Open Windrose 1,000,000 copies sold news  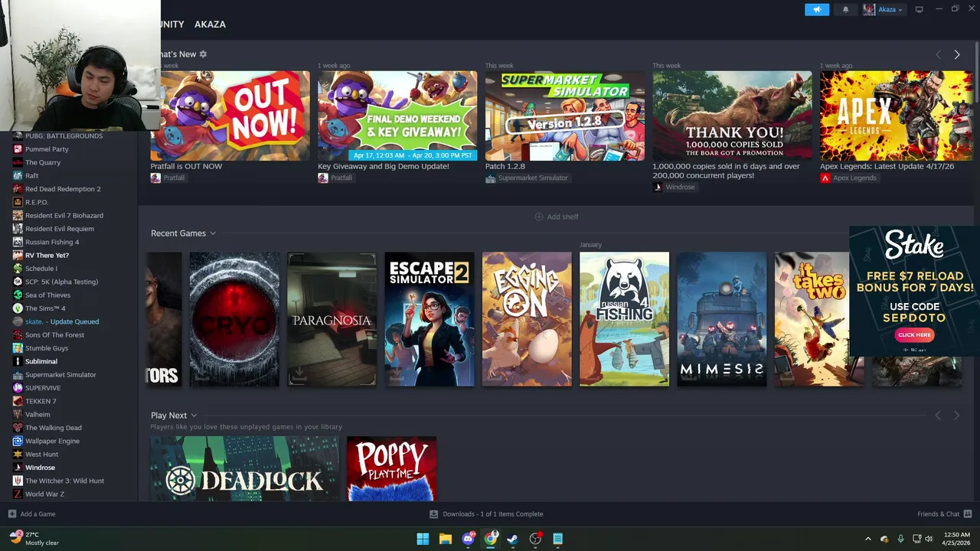point(732,116)
